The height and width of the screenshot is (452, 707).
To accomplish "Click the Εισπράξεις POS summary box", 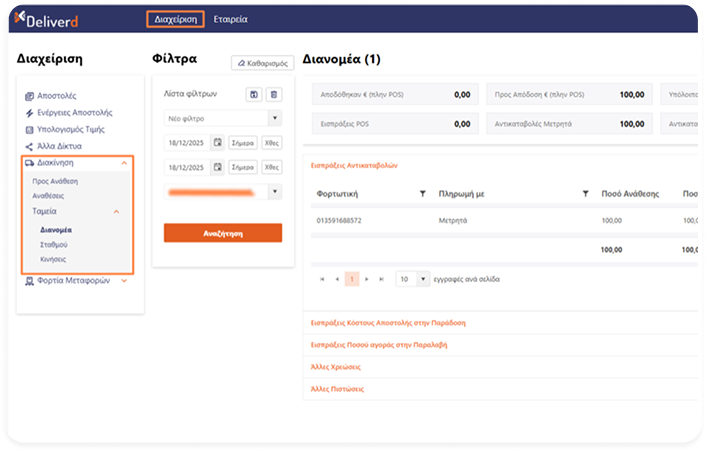I will click(x=395, y=124).
